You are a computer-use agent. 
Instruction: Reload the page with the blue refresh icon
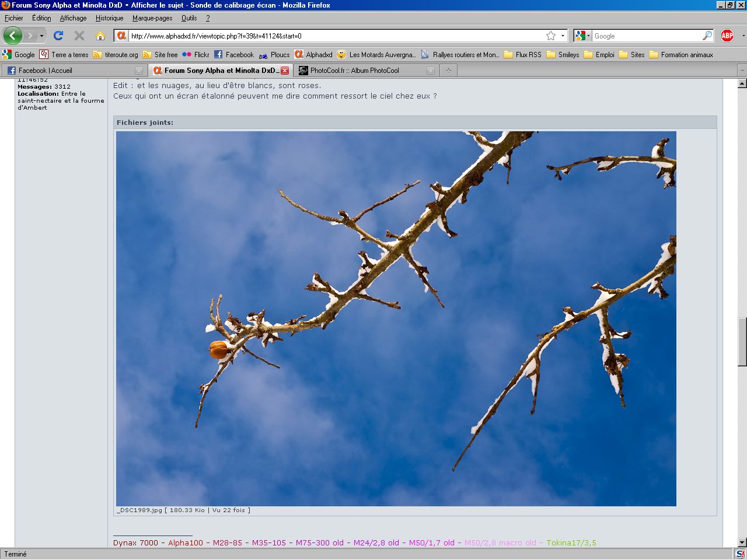point(58,36)
